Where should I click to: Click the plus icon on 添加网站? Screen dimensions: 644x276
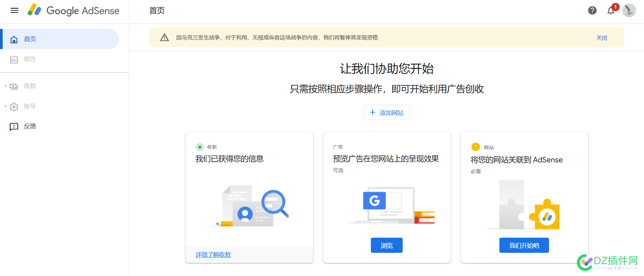pyautogui.click(x=373, y=112)
